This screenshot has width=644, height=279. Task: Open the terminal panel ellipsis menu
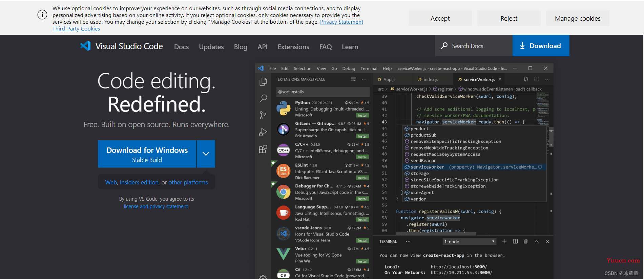coord(408,241)
